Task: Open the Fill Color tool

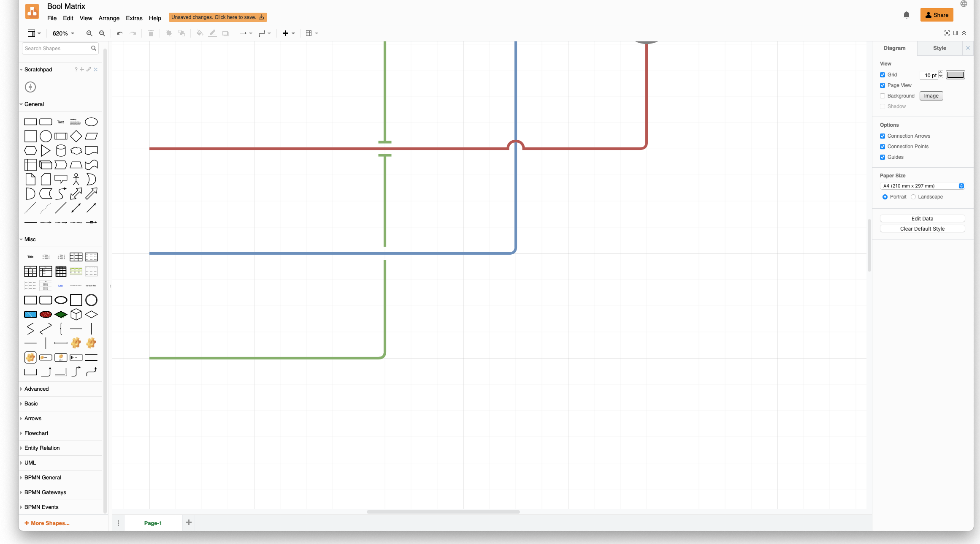Action: [x=199, y=33]
